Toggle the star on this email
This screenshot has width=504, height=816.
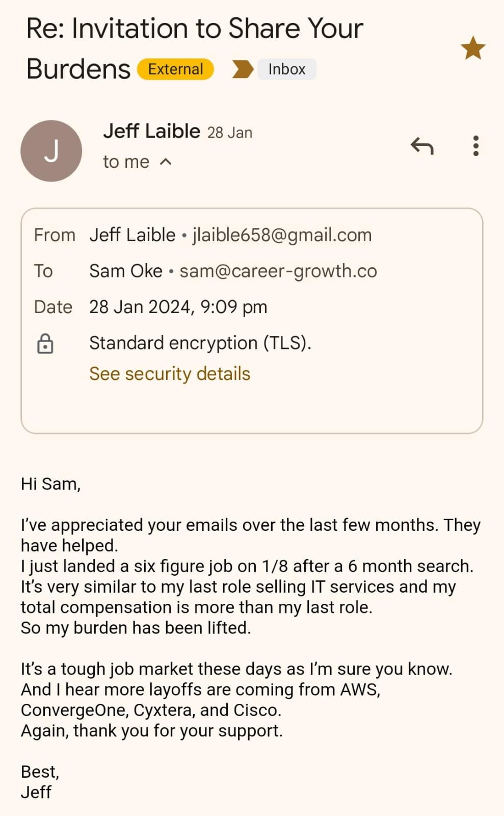472,48
